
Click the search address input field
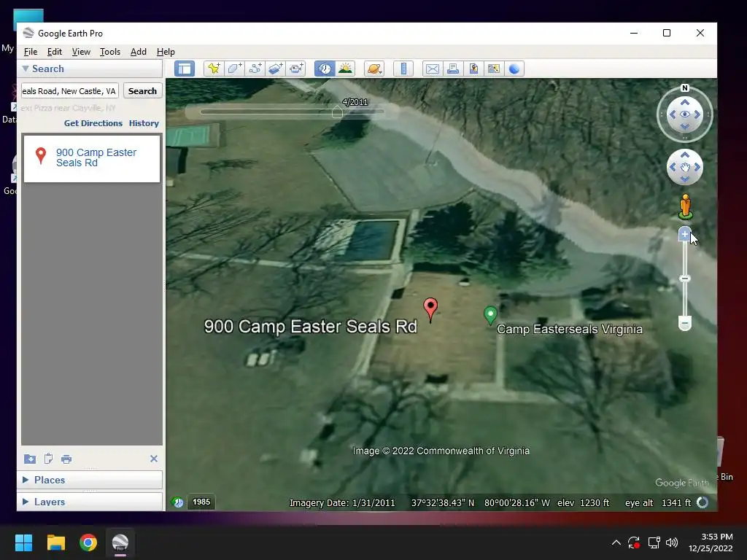pyautogui.click(x=70, y=90)
